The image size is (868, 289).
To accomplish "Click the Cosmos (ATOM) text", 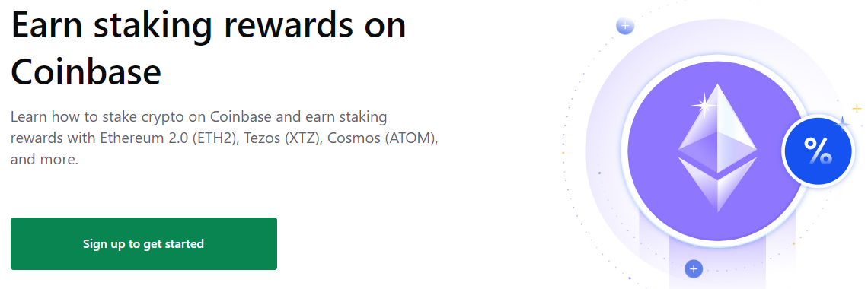I will (x=382, y=138).
